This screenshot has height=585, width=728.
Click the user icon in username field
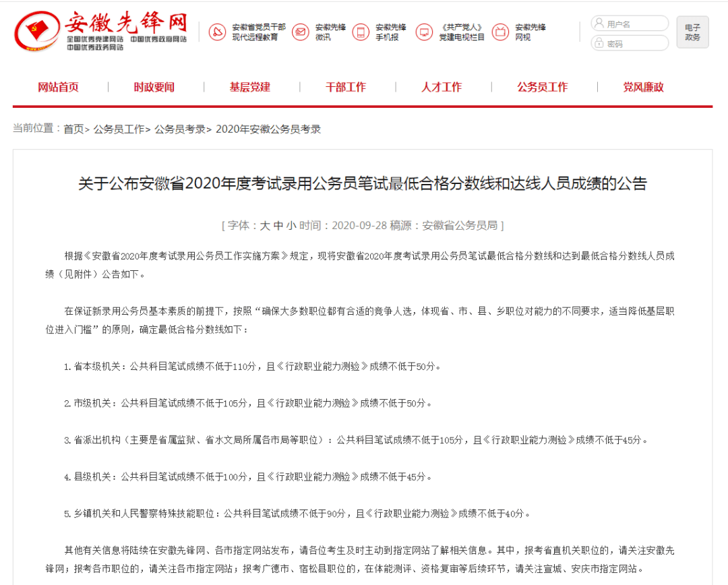tap(598, 22)
